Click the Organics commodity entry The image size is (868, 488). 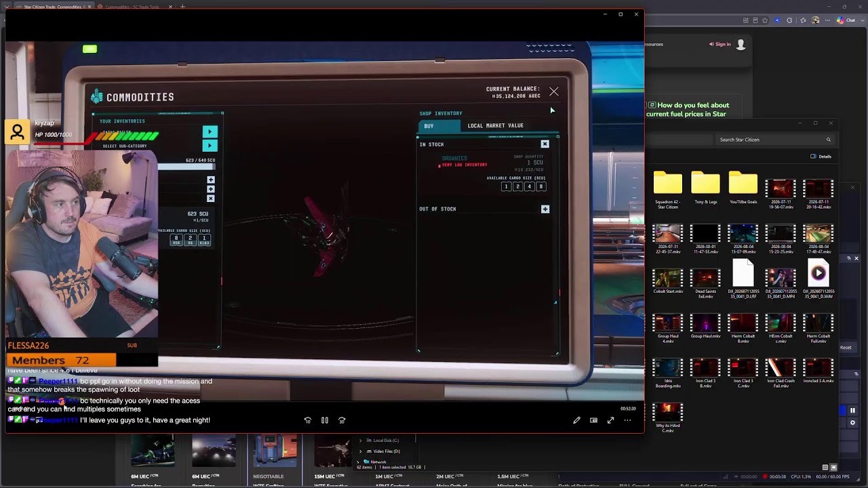coord(454,159)
